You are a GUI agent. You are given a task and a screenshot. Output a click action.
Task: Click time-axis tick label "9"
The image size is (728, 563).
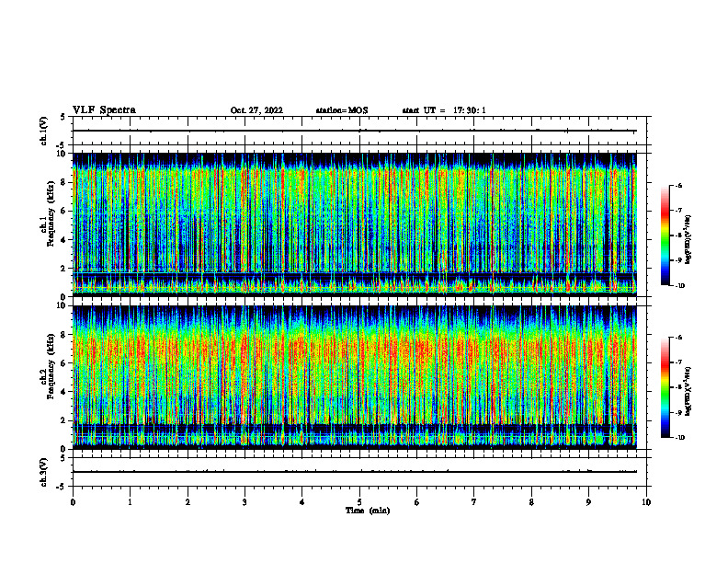click(588, 502)
